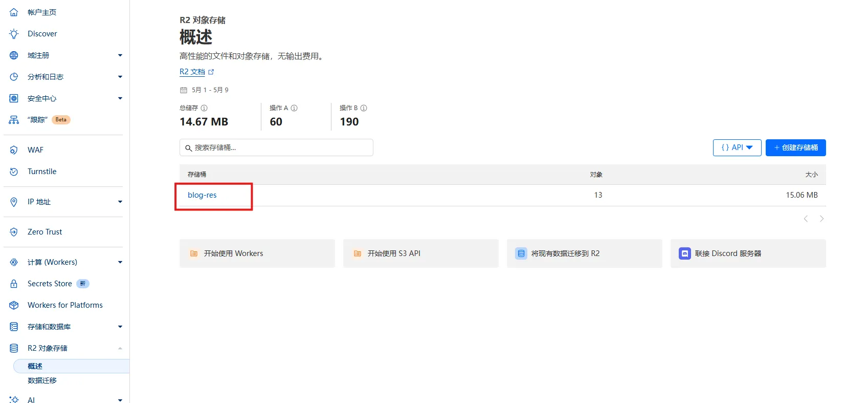Screen dimensions: 868x403
Task: Go to the previous page of buckets
Action: click(806, 219)
